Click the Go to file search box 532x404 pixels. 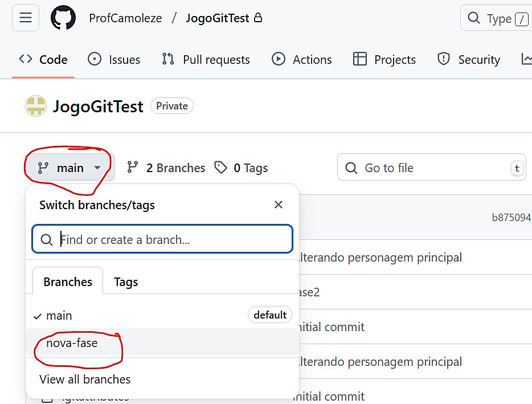(x=433, y=168)
